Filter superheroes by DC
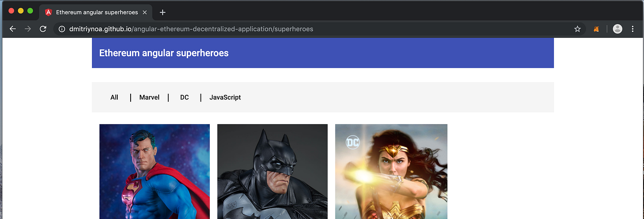644x219 pixels. (x=184, y=97)
